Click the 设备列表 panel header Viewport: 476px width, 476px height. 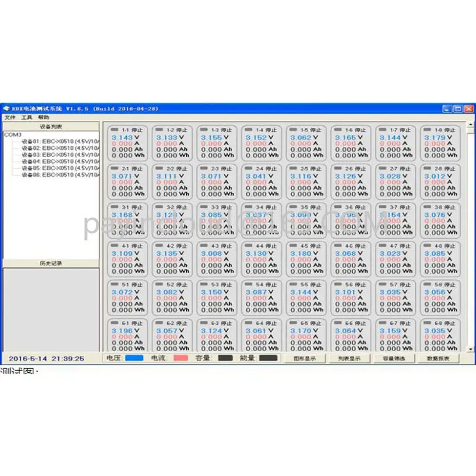[51, 127]
